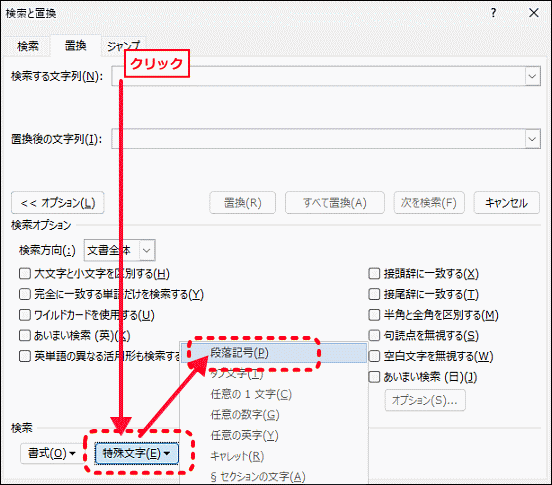Open the ジャンプ tab

click(123, 46)
